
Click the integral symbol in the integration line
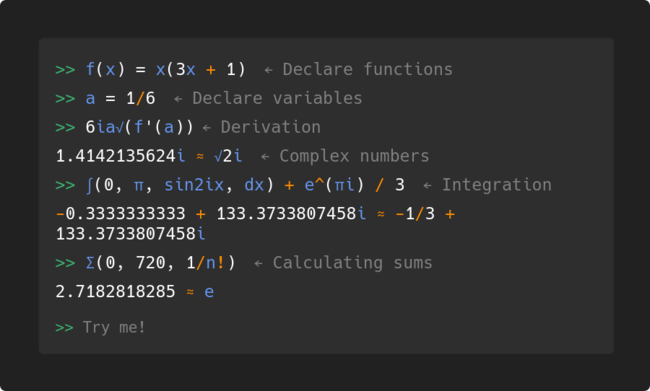(89, 185)
